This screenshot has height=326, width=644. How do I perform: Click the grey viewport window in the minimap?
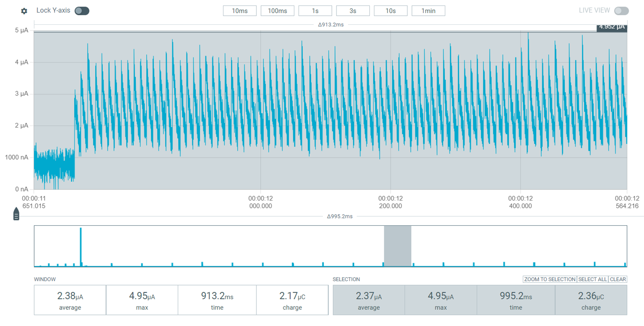(x=397, y=246)
